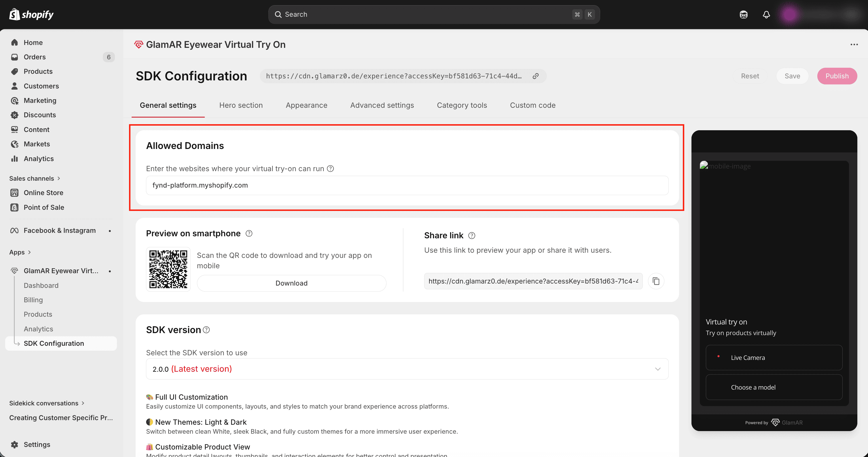Open the Appearance tab
The image size is (868, 457).
(x=306, y=105)
